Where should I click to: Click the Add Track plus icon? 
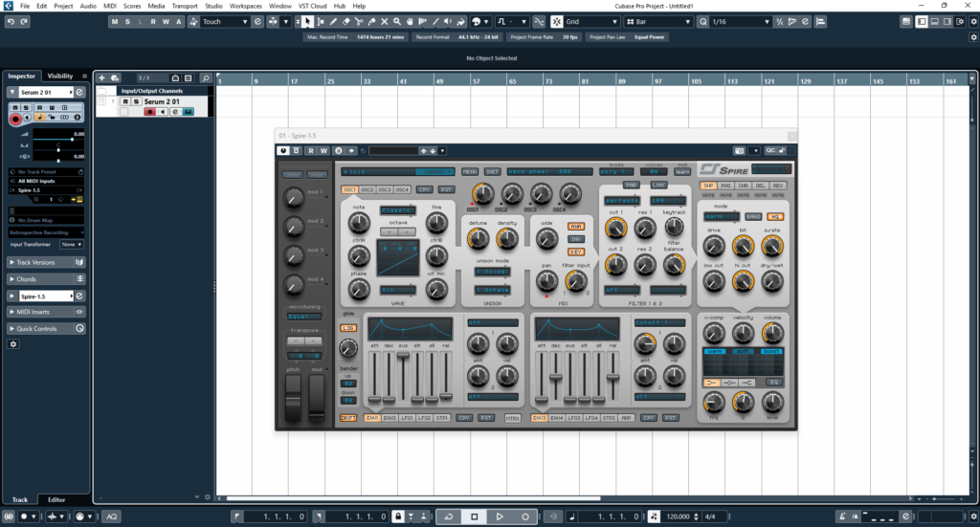coord(101,78)
